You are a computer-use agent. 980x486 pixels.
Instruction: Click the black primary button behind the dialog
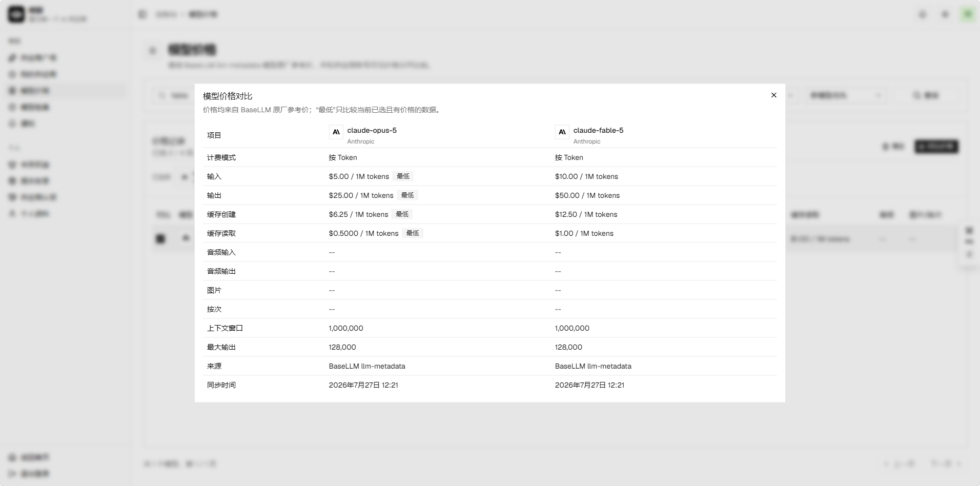pos(936,147)
